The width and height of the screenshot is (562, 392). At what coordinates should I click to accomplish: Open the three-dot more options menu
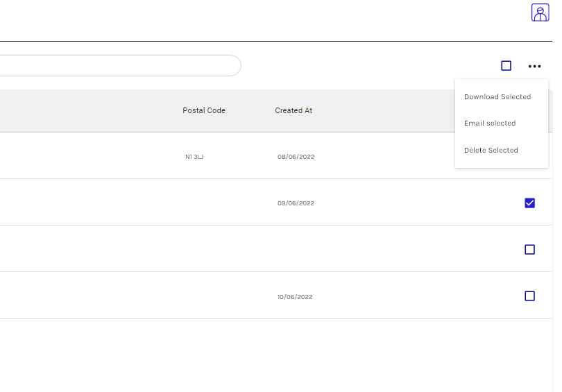tap(534, 66)
